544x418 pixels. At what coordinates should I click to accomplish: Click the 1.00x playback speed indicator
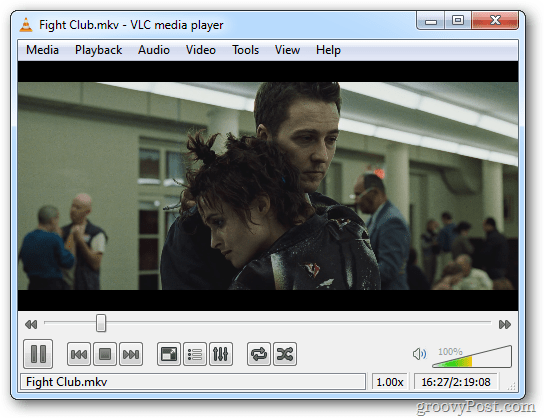390,382
